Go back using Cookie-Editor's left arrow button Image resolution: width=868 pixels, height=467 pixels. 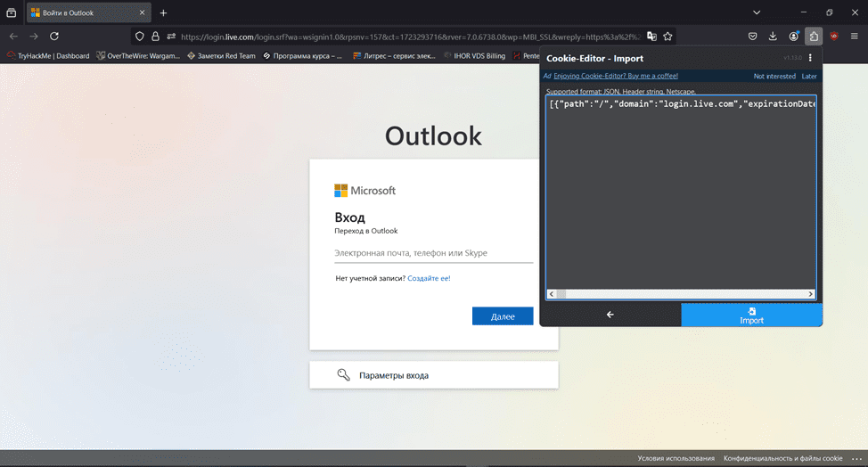point(610,315)
